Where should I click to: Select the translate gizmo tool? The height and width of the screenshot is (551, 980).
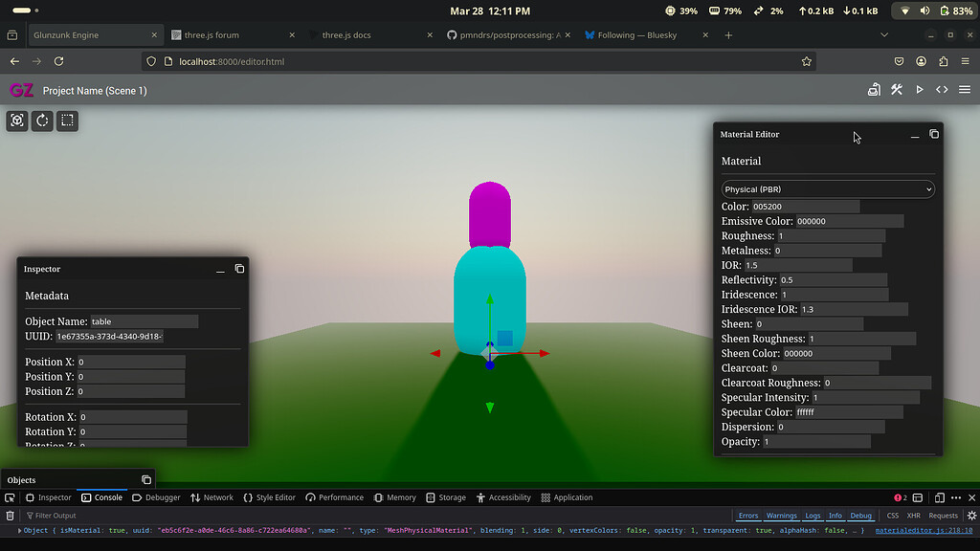coord(16,121)
